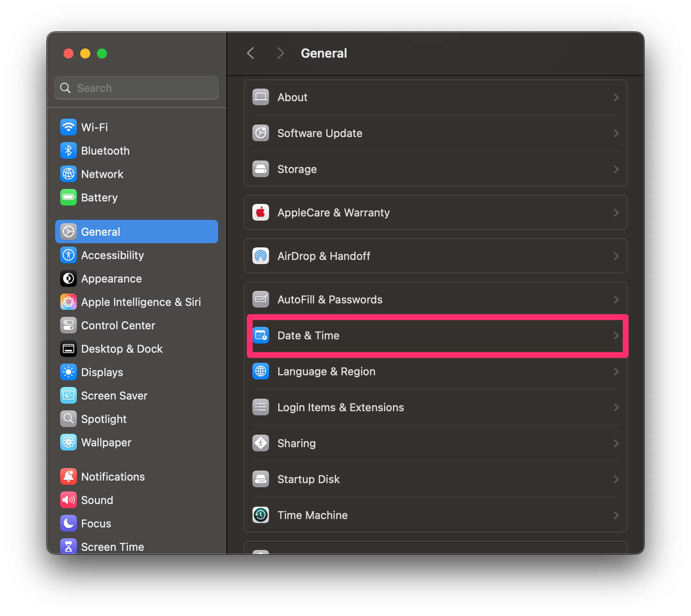The height and width of the screenshot is (616, 691).
Task: Open Control Center settings label
Action: (x=118, y=326)
